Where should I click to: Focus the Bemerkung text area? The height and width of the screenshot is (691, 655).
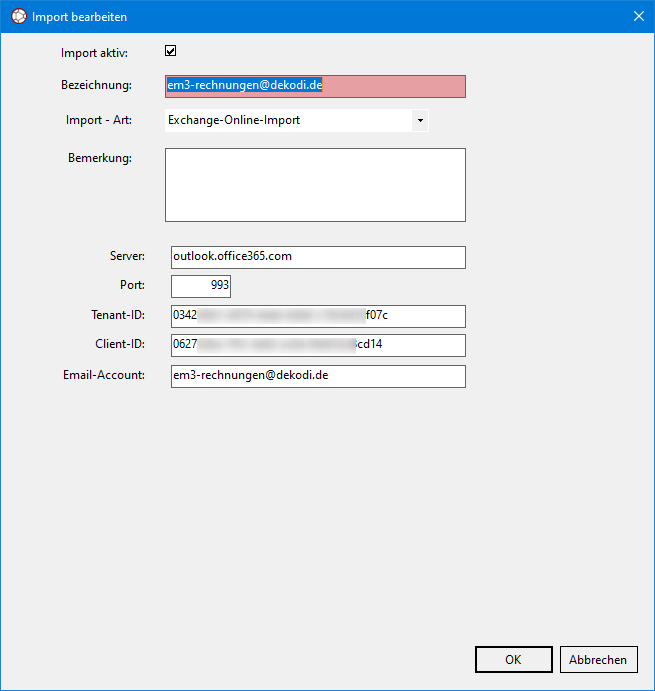(315, 185)
